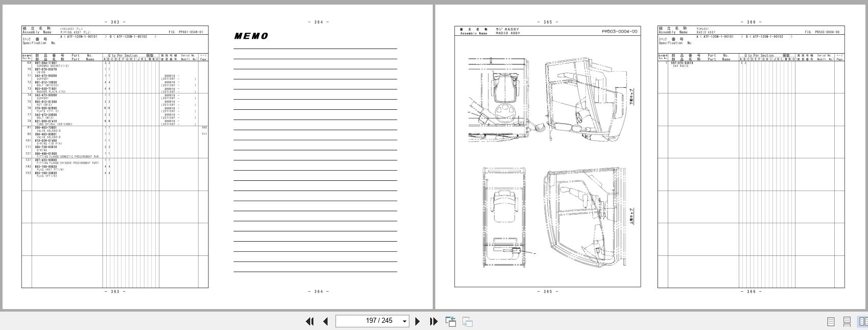The image size is (868, 330).
Task: Go to the previous page
Action: coord(325,321)
